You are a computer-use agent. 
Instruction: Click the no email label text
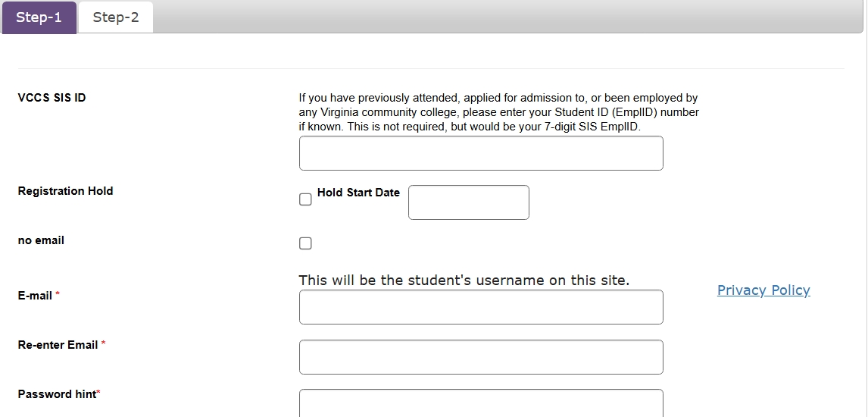[41, 240]
